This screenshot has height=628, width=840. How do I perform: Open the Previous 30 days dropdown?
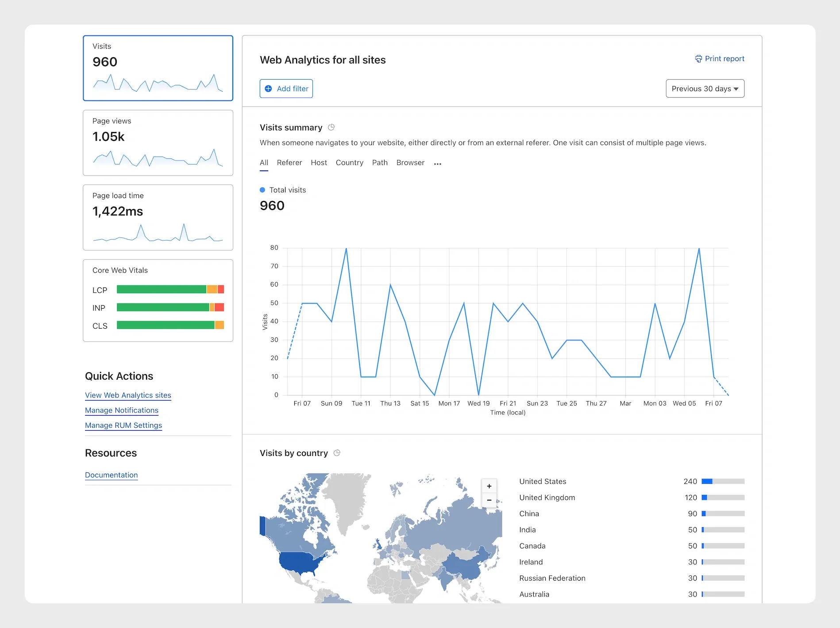tap(705, 88)
